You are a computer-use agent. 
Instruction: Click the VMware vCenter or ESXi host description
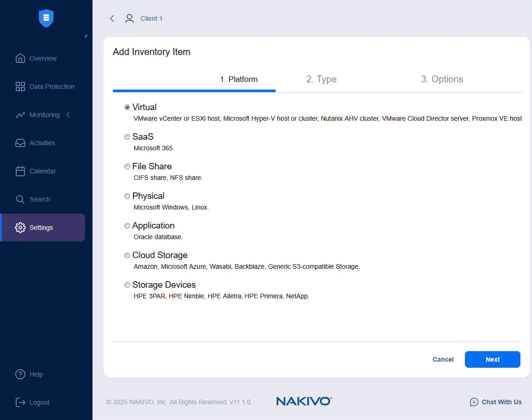[x=328, y=118]
